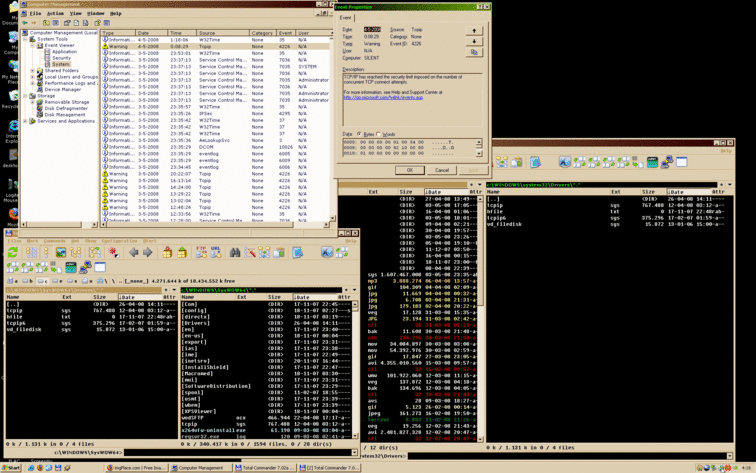756x473 pixels.
Task: Open File menu in Computer Management
Action: tap(35, 14)
